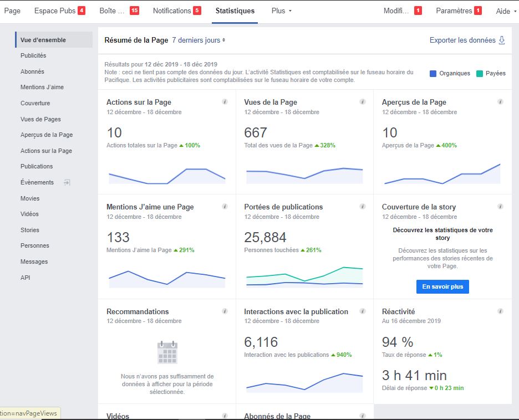Image resolution: width=519 pixels, height=420 pixels.
Task: Click the Réactivité card title
Action: tap(398, 311)
